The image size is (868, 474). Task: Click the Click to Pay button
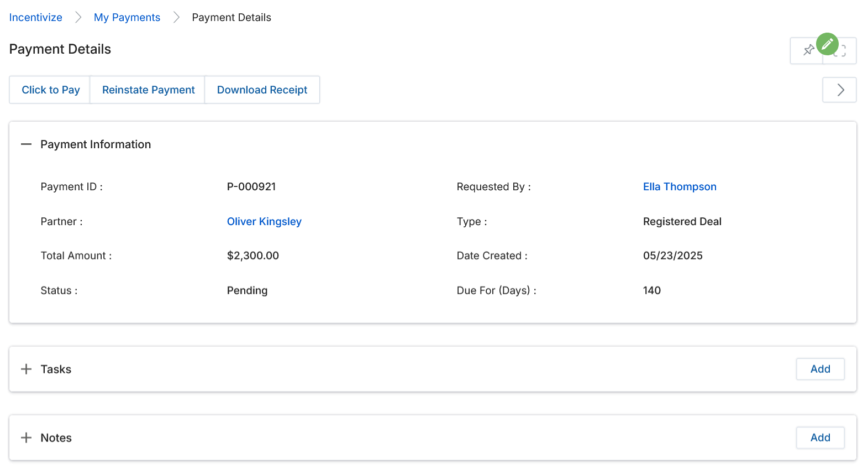click(50, 90)
